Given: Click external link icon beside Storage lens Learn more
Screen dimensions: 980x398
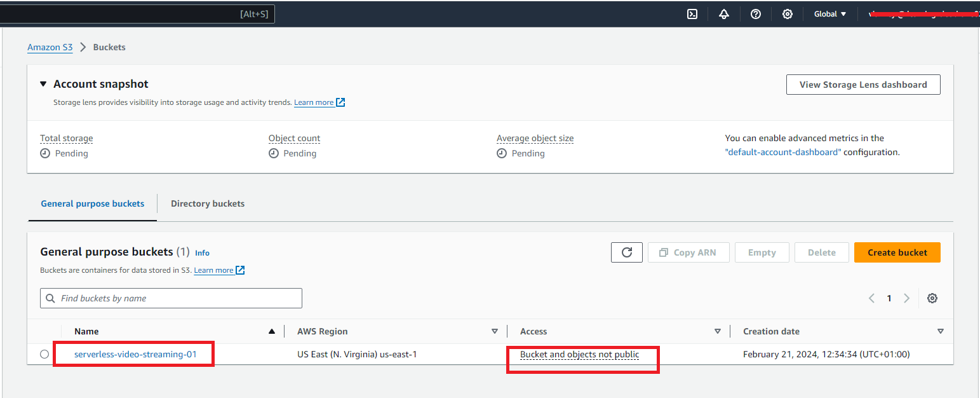Looking at the screenshot, I should pyautogui.click(x=341, y=102).
